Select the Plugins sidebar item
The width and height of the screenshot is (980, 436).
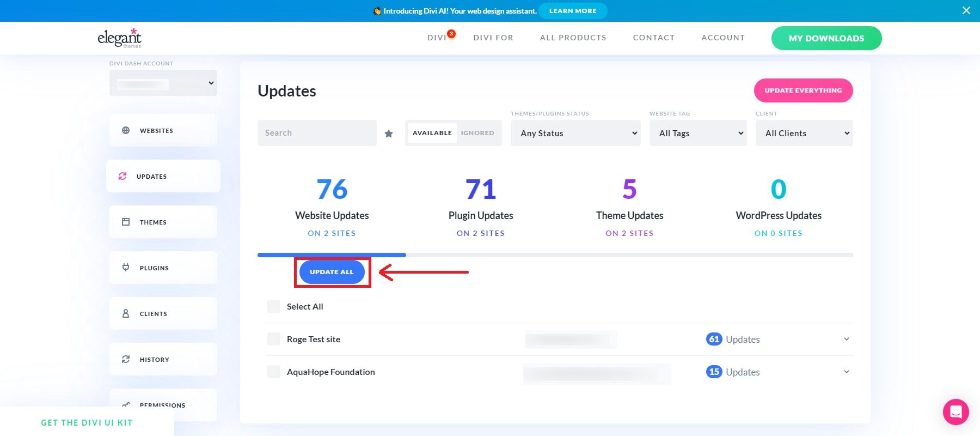[x=163, y=268]
